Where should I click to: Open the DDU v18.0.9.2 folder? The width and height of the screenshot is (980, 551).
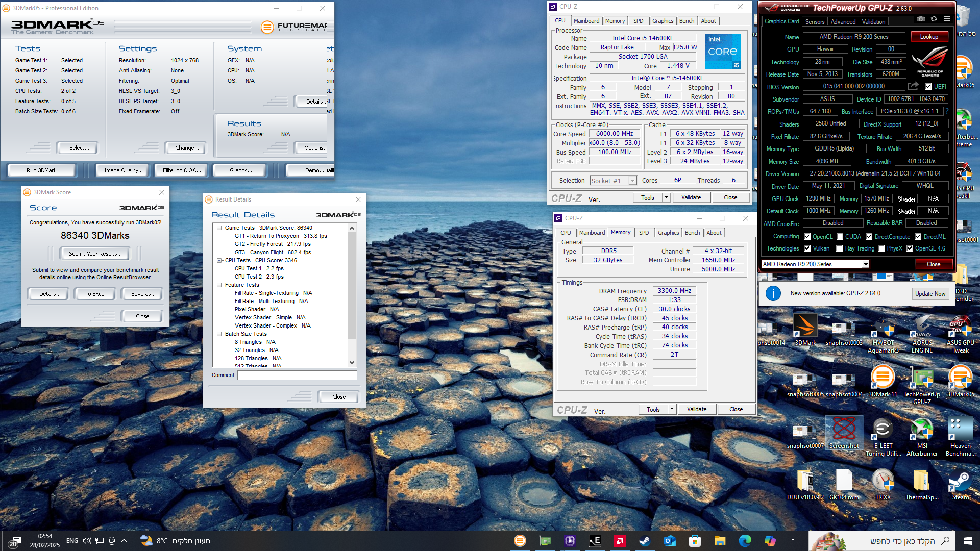click(805, 485)
